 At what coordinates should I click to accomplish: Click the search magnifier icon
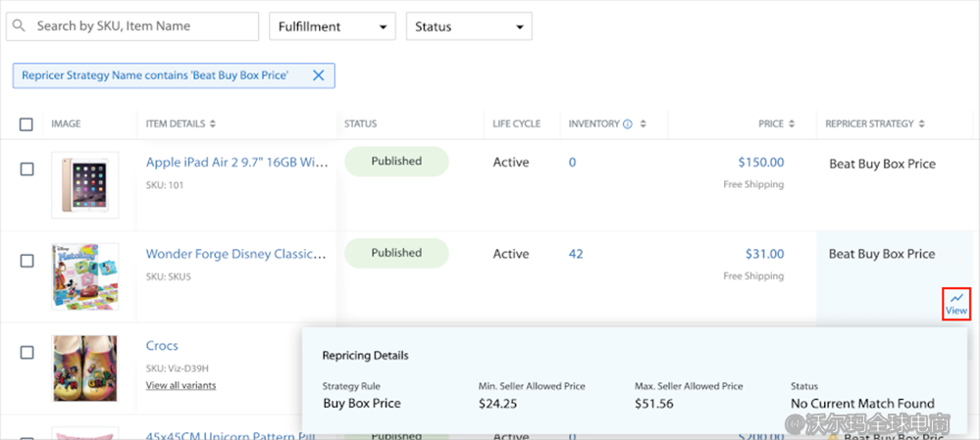tap(21, 26)
